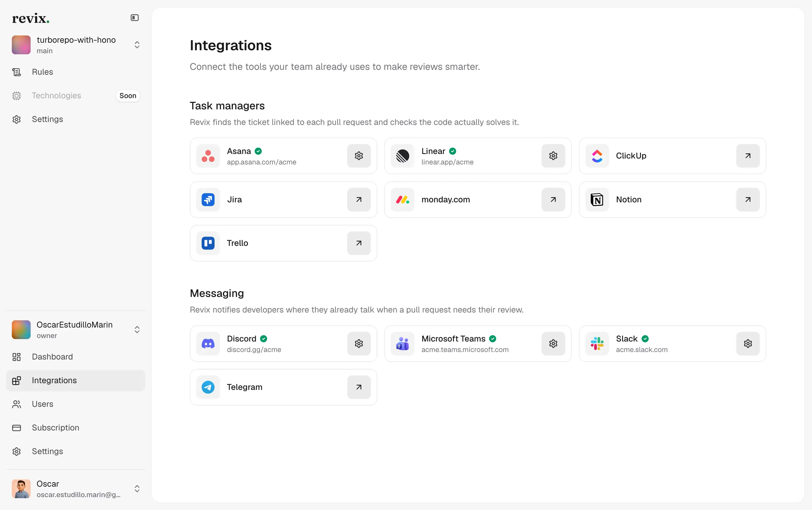Click the Microsoft Teams logo icon
Image resolution: width=812 pixels, height=510 pixels.
(403, 344)
